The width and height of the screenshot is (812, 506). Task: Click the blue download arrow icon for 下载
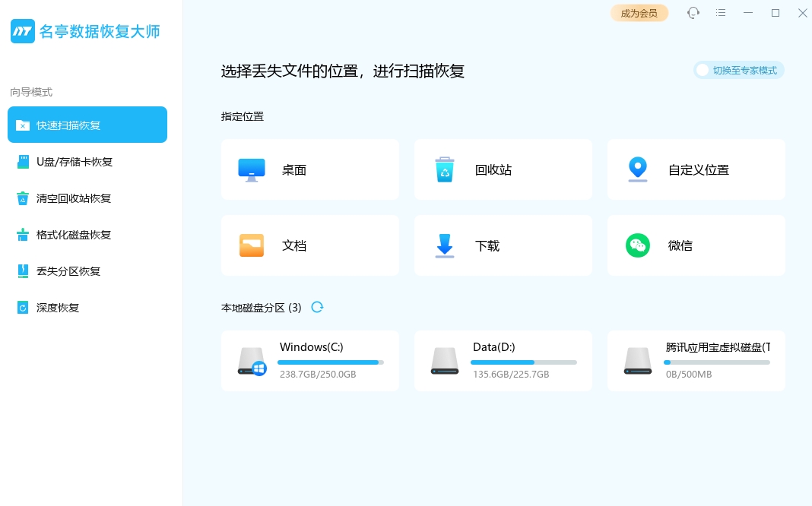[x=444, y=245]
